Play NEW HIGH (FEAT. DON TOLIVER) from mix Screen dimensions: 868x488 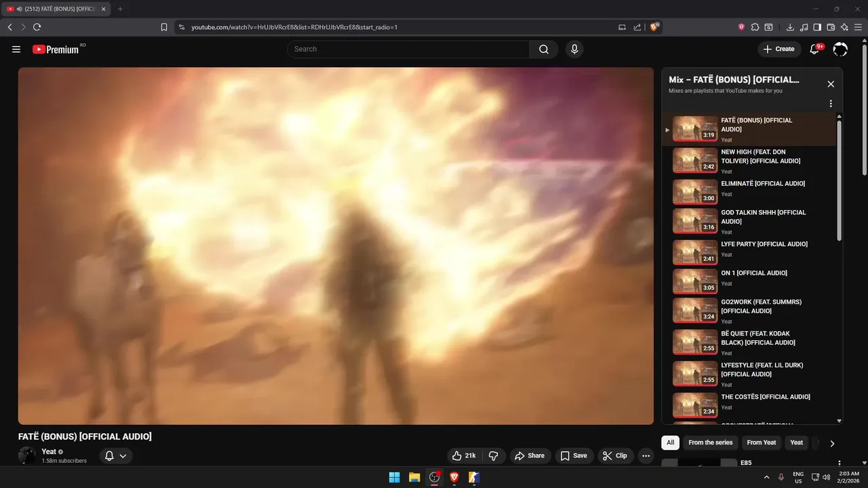pyautogui.click(x=749, y=161)
